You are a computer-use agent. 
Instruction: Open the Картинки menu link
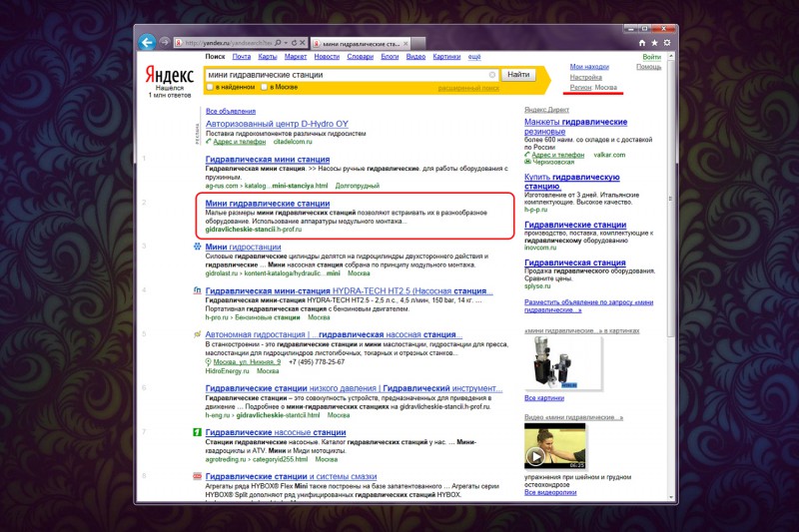tap(446, 57)
